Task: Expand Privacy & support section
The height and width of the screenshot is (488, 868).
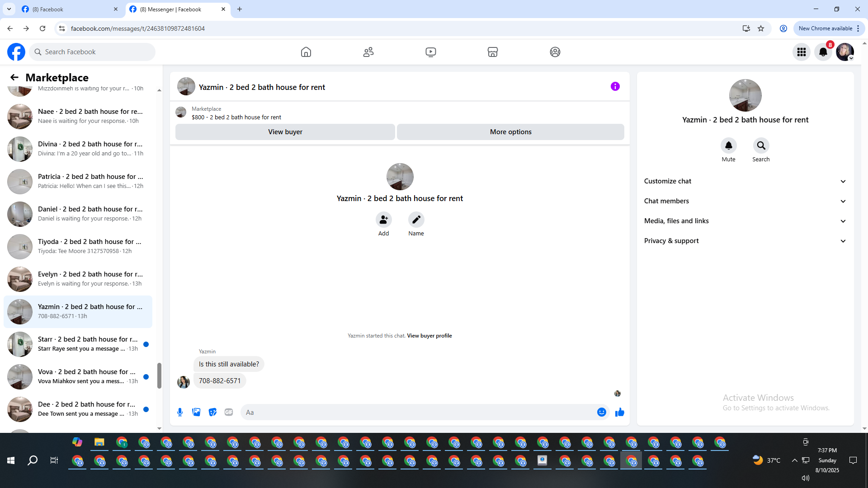Action: click(x=745, y=241)
